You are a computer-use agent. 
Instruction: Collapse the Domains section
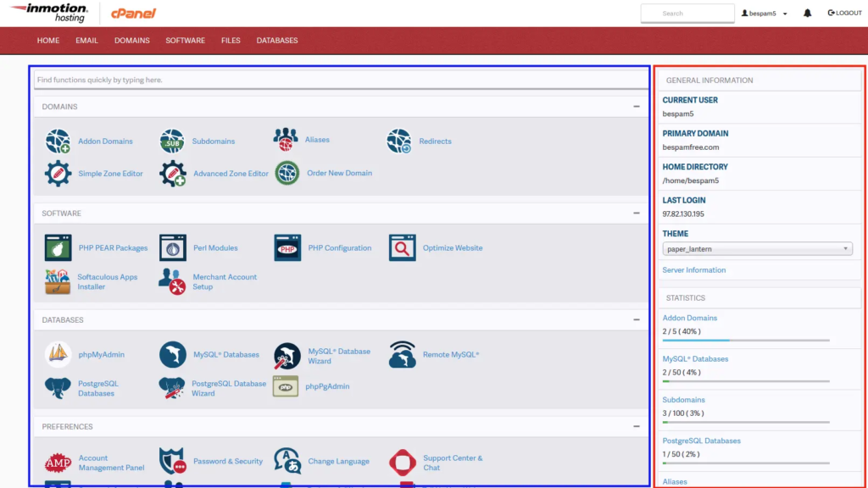[636, 107]
